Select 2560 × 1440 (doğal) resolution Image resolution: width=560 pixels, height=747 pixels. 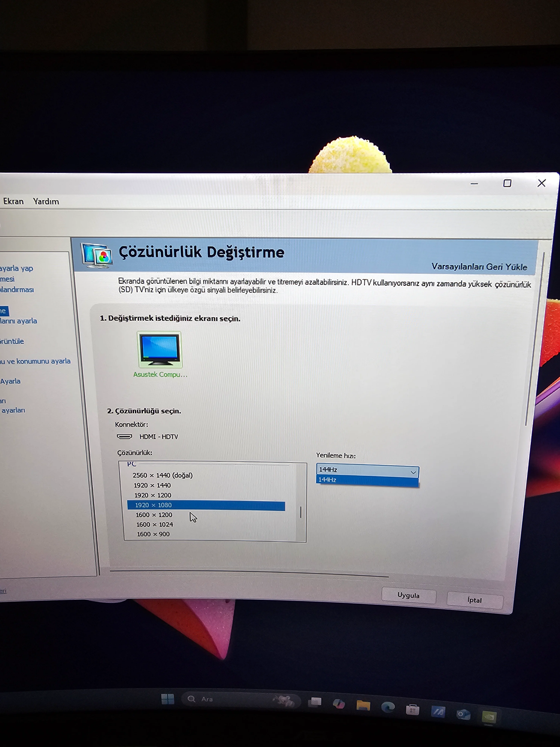pyautogui.click(x=162, y=475)
